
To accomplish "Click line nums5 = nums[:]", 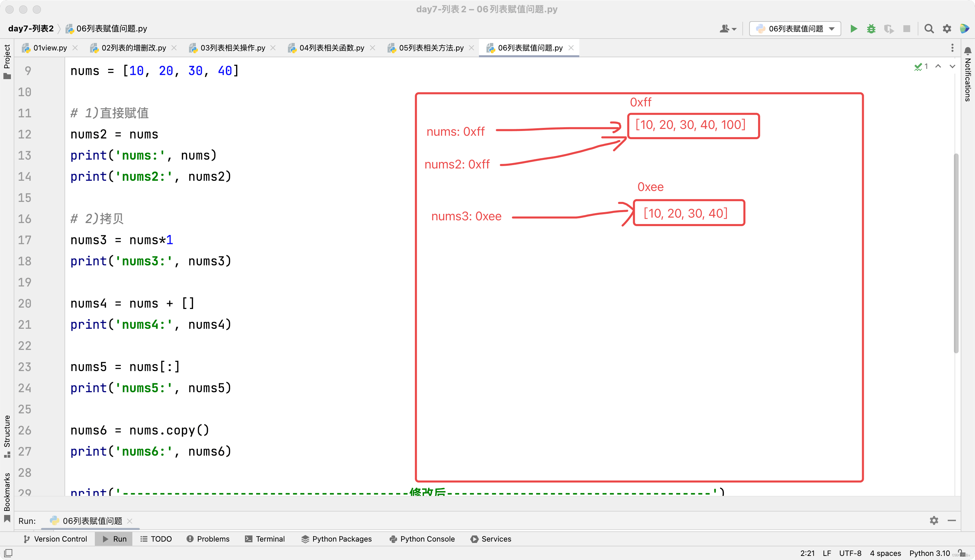I will tap(125, 367).
